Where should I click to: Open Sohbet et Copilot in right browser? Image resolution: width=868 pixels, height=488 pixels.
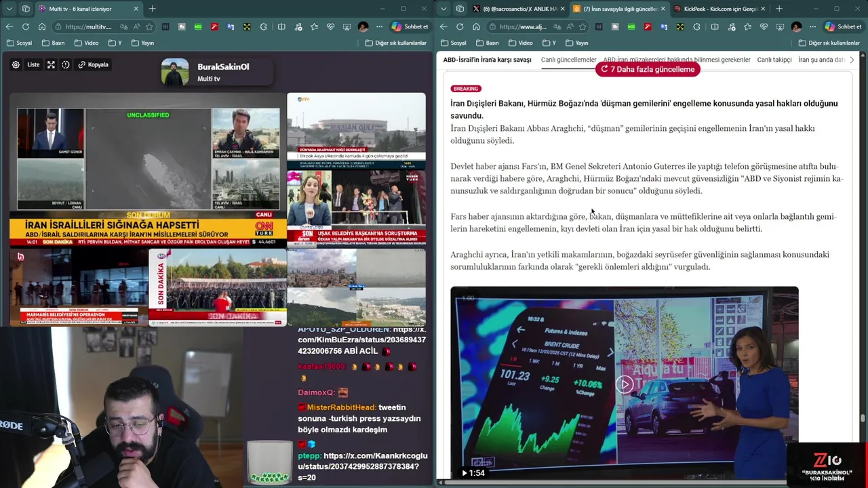844,26
